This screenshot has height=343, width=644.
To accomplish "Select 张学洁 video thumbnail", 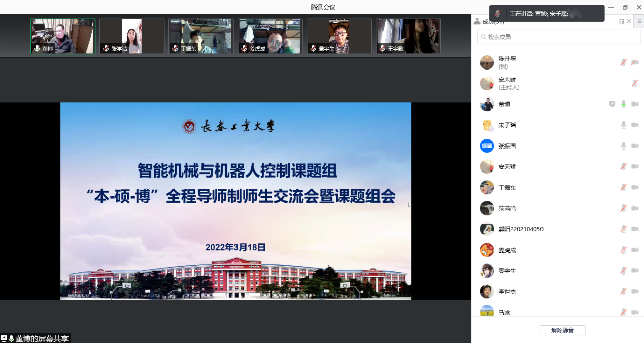I will click(132, 36).
